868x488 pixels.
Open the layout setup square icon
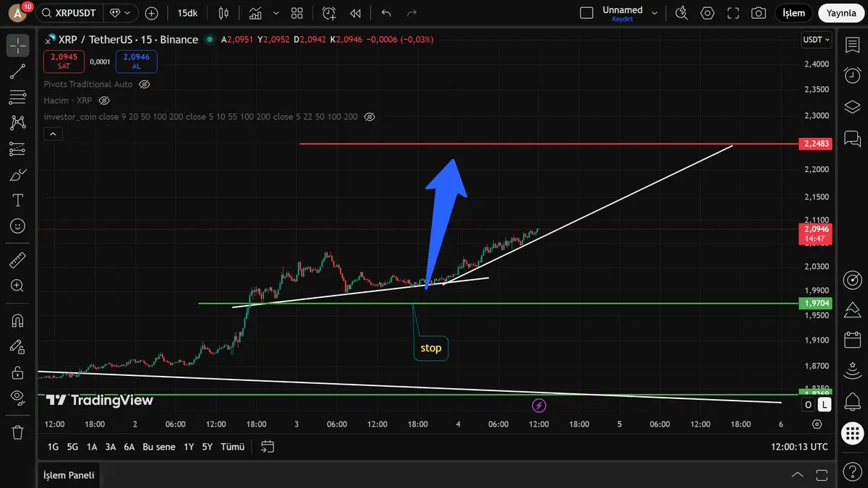[x=587, y=13]
